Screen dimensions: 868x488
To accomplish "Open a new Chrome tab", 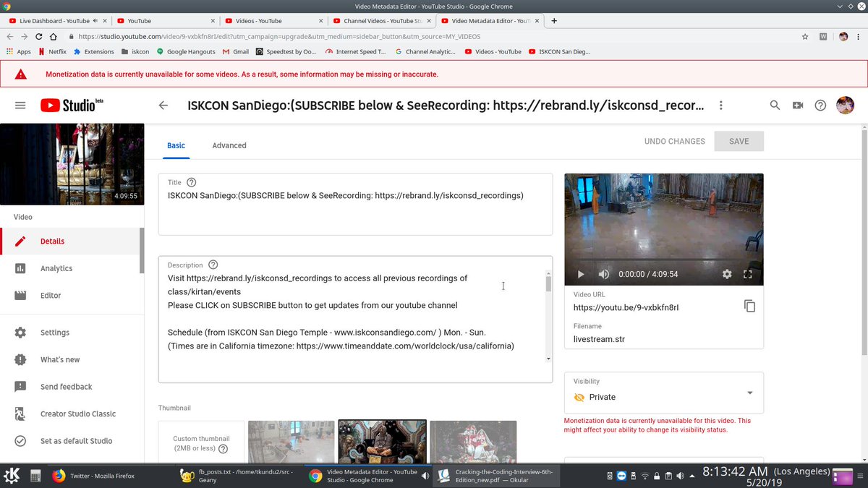I will [554, 21].
